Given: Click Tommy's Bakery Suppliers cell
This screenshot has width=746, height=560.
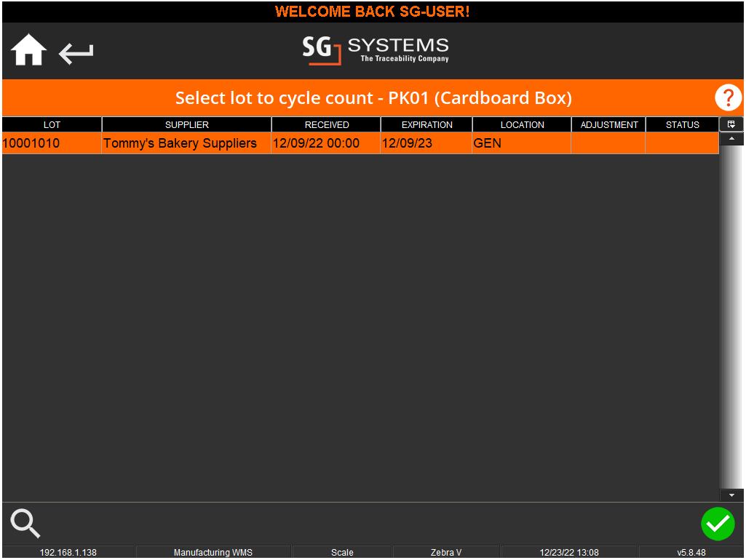Looking at the screenshot, I should [186, 143].
